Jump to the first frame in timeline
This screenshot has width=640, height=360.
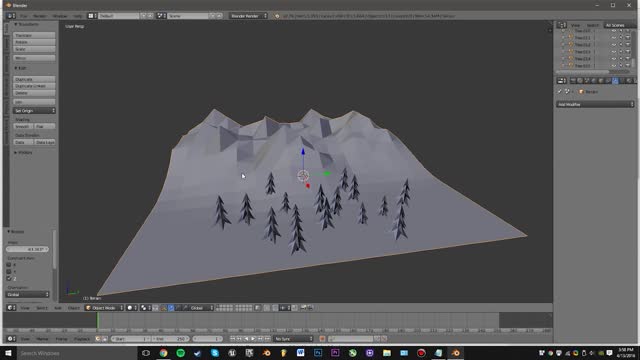click(x=232, y=339)
